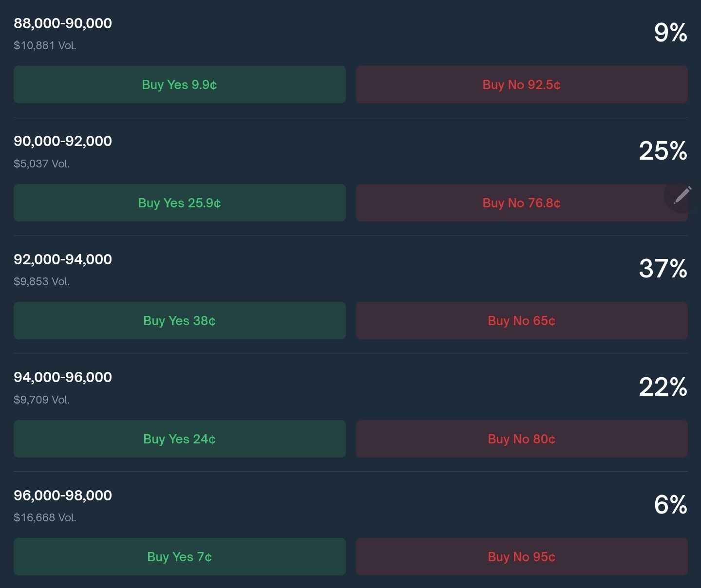Open the 94,000-96,000 market title
The image size is (701, 588).
[63, 377]
